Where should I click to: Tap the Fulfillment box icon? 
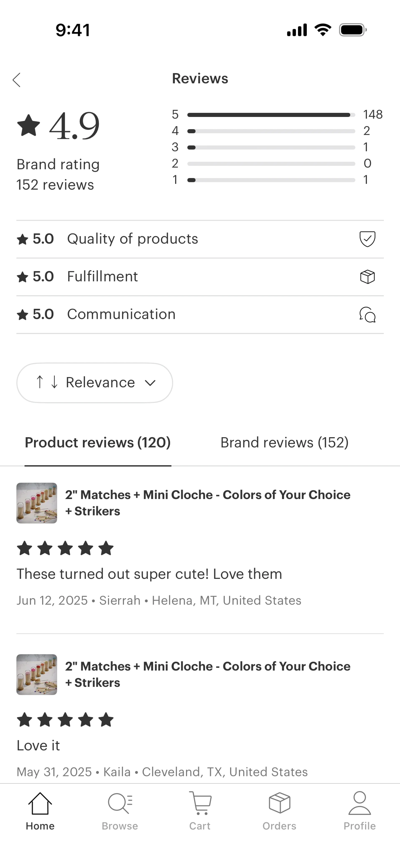pyautogui.click(x=367, y=277)
